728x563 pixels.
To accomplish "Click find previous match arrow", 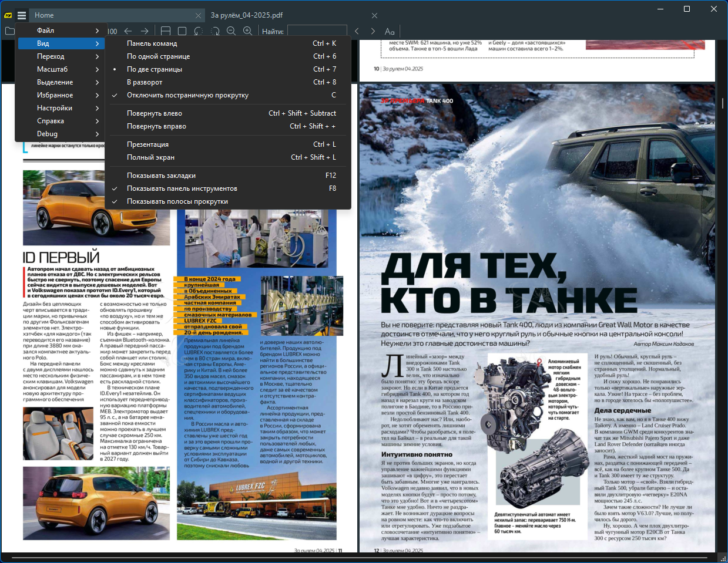I will (x=357, y=31).
